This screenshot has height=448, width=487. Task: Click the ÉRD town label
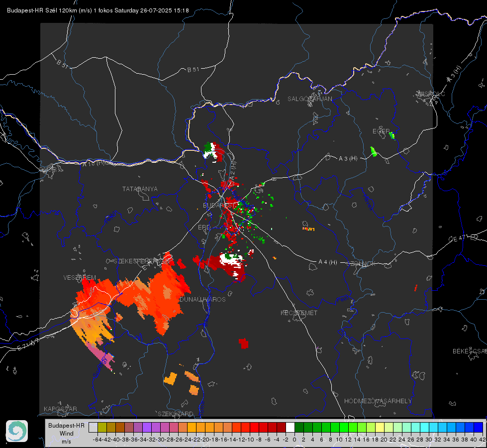[x=204, y=227]
